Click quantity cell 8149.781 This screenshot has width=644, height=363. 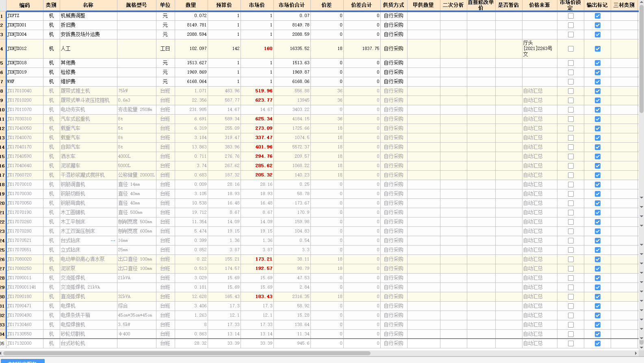pyautogui.click(x=191, y=25)
